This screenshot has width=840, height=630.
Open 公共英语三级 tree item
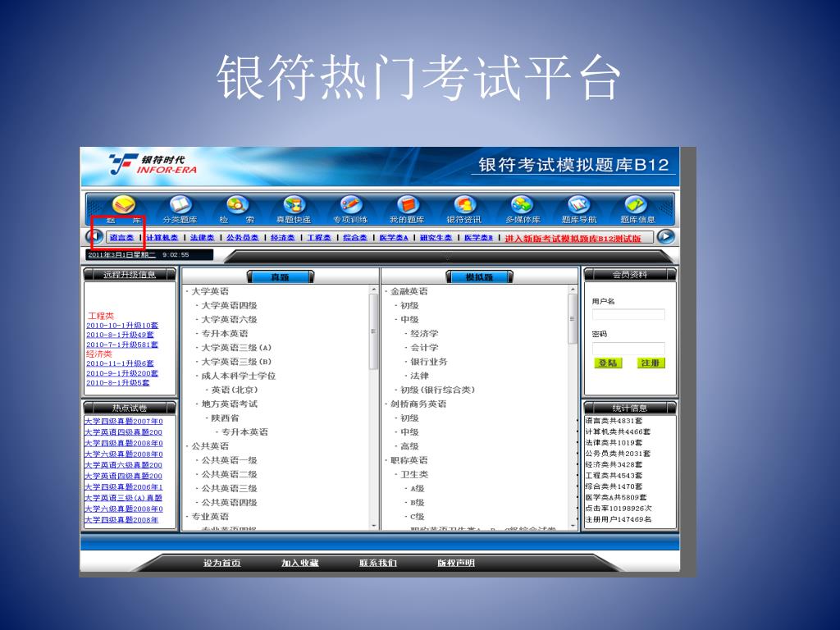(230, 489)
